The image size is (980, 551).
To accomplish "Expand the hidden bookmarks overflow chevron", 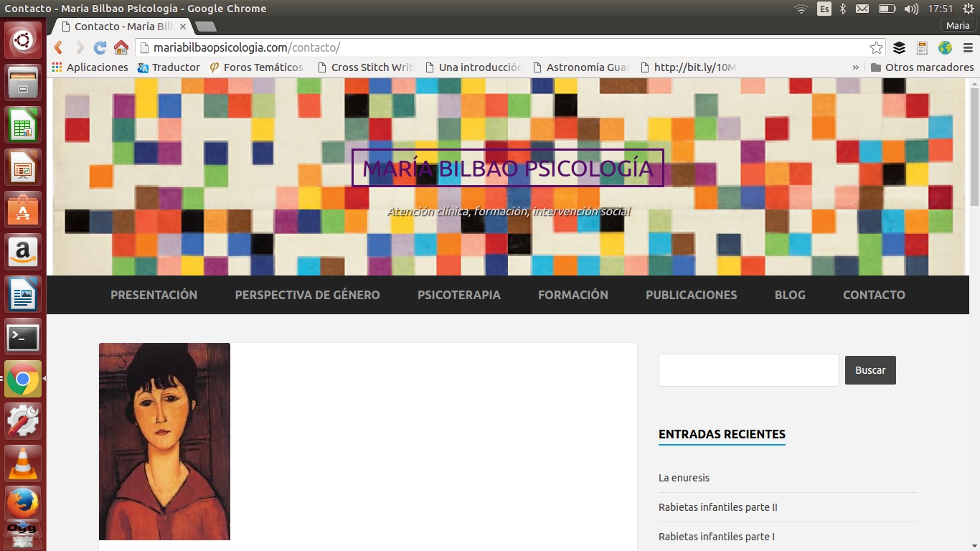I will coord(855,67).
